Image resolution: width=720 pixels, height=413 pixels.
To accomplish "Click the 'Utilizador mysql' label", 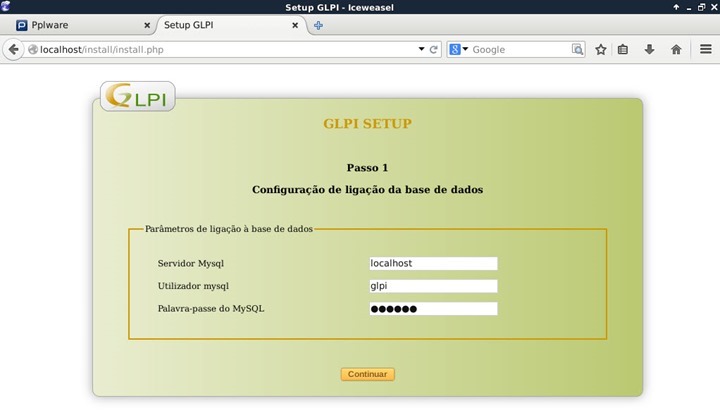I will [x=193, y=286].
